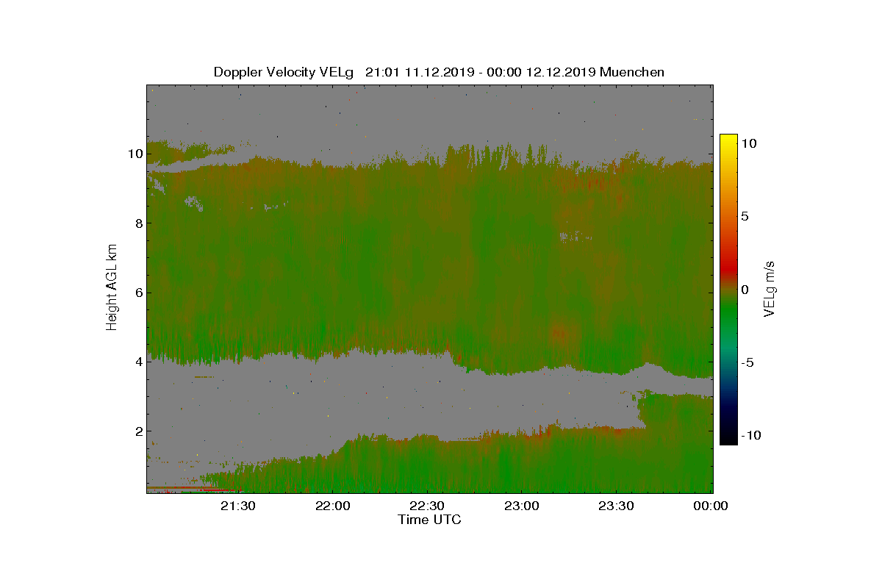Click the height tick label 6

(137, 293)
